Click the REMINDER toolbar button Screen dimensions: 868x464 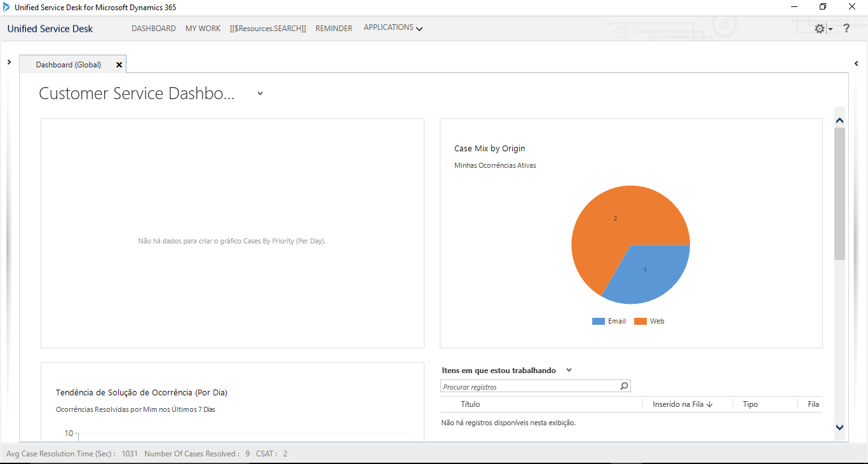(334, 29)
